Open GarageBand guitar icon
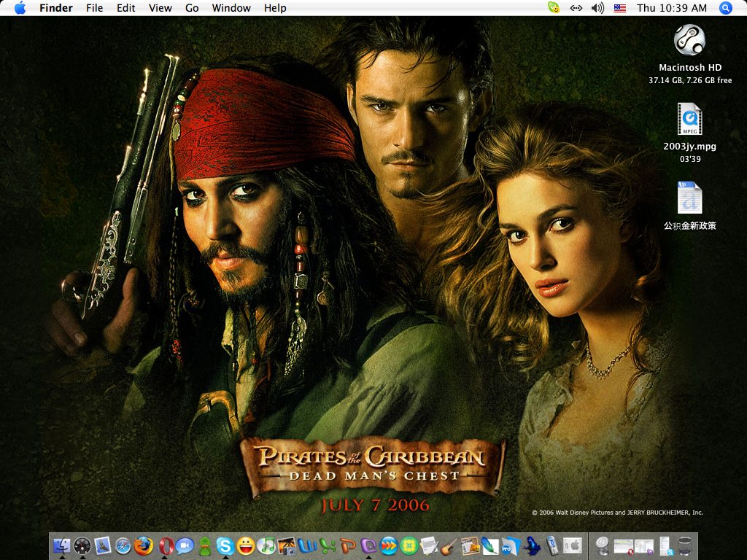 (x=449, y=546)
